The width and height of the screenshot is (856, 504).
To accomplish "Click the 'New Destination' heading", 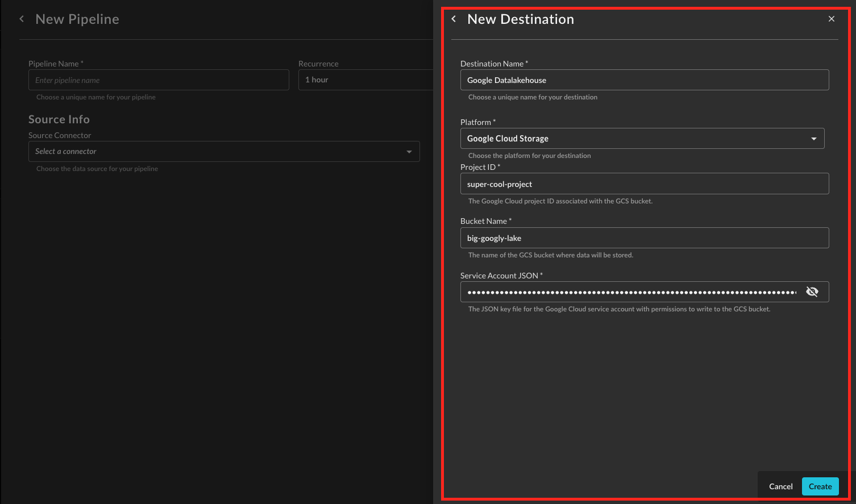I will pyautogui.click(x=521, y=19).
